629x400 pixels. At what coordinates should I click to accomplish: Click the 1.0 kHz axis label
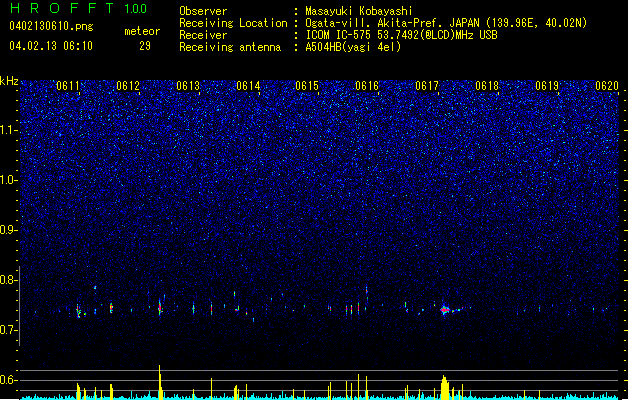[x=8, y=180]
